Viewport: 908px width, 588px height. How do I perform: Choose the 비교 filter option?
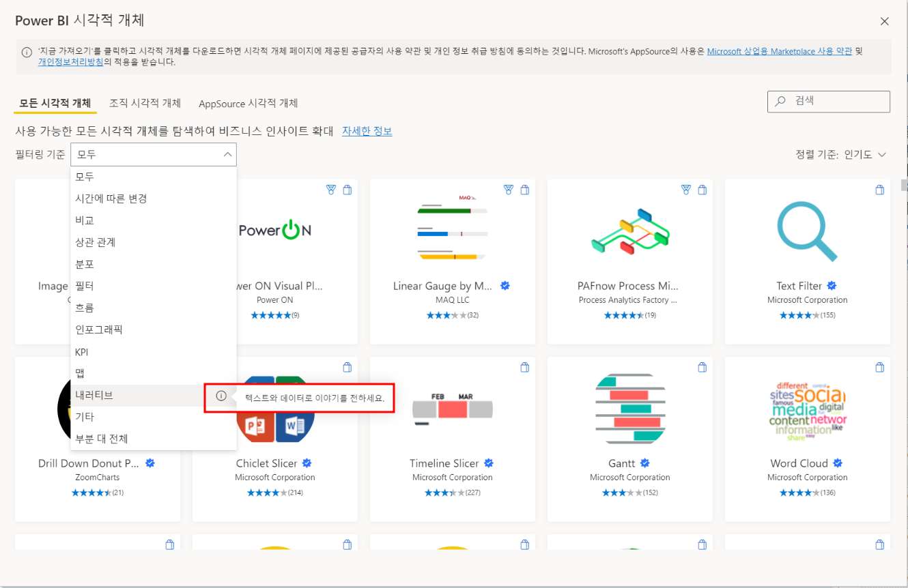tap(154, 220)
